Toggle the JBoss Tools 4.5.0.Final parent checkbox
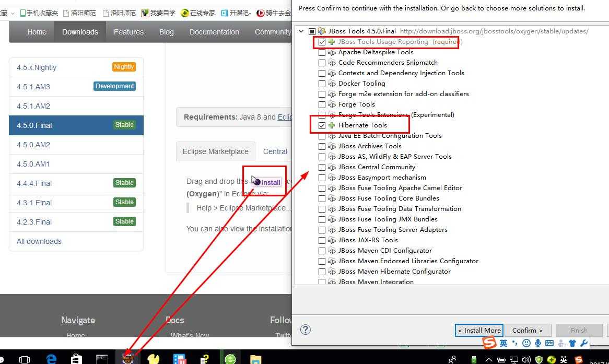 312,31
